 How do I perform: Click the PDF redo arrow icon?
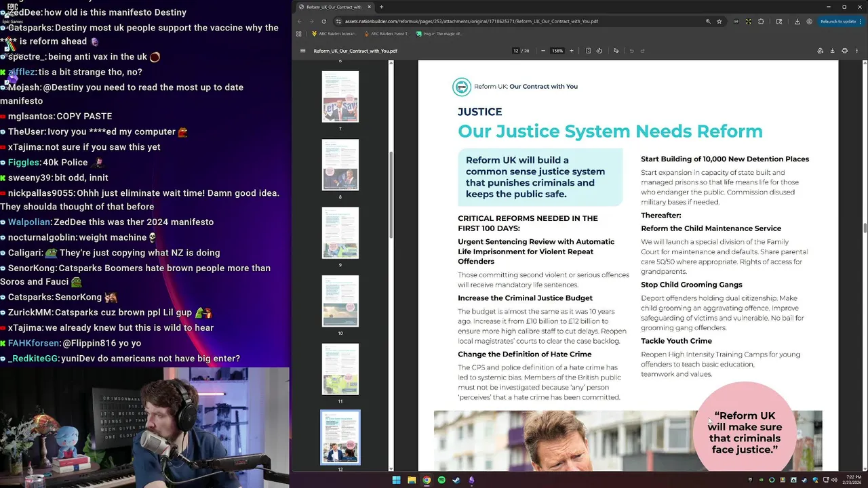click(x=643, y=51)
